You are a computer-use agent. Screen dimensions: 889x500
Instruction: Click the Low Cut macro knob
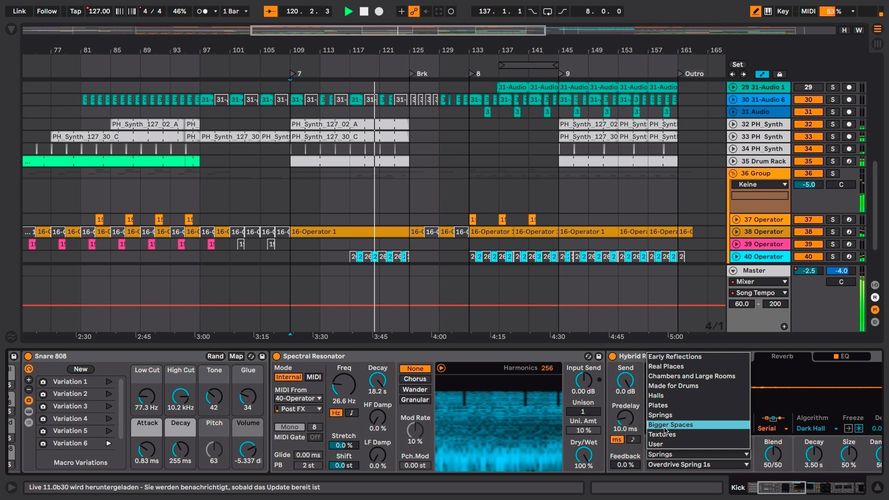click(146, 395)
